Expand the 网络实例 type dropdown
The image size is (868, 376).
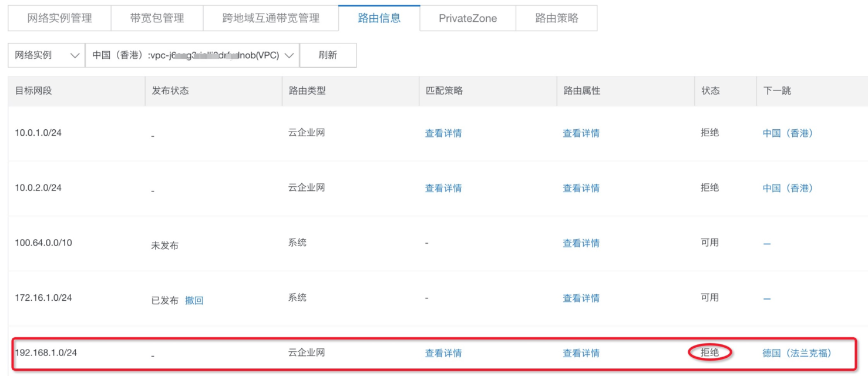[46, 55]
